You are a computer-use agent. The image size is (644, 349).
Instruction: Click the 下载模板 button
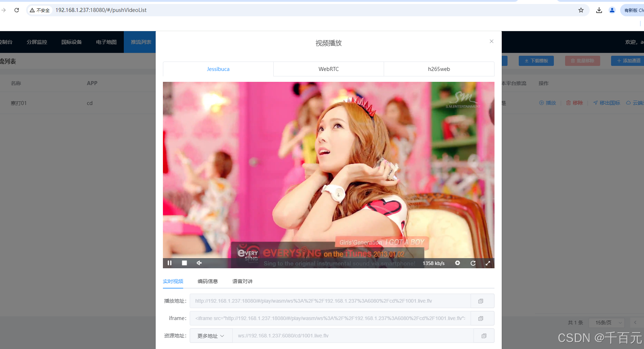536,61
